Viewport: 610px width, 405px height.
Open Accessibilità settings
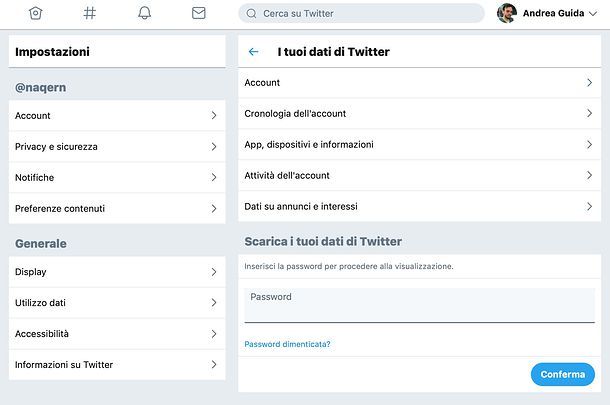tap(117, 334)
